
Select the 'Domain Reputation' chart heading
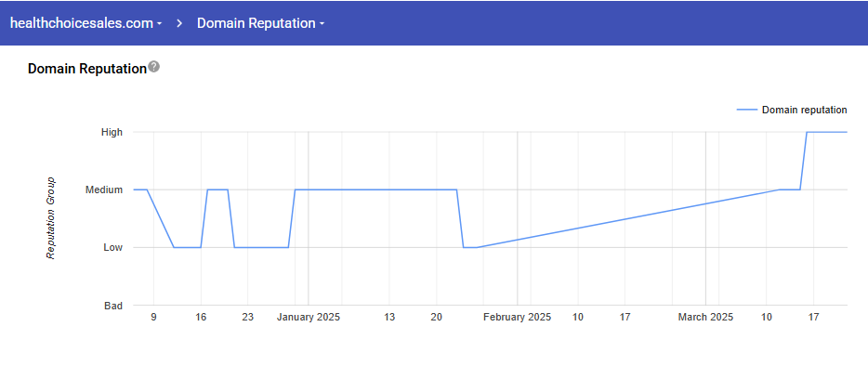tap(87, 69)
